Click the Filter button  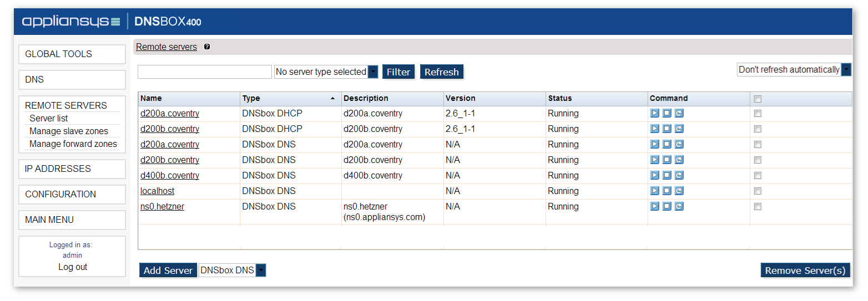[x=398, y=72]
